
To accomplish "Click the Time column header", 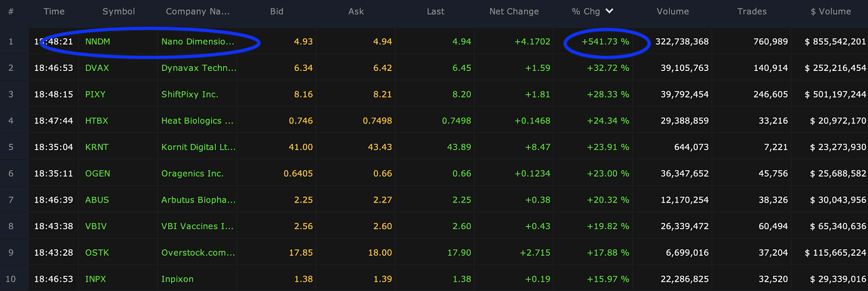I will click(54, 11).
